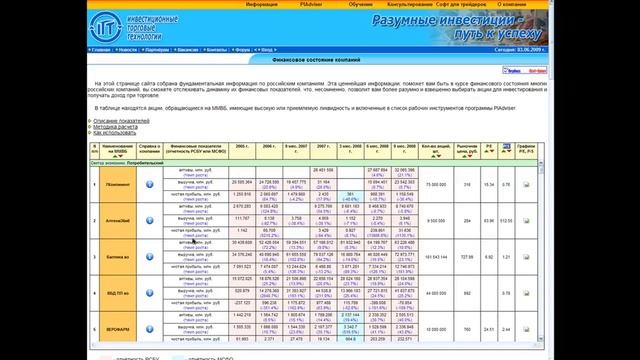640x360 pixels.
Task: Open the Форум navigation link
Action: tap(242, 50)
